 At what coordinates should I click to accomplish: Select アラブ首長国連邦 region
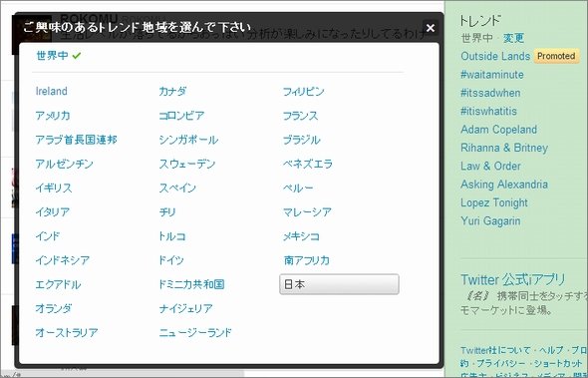pos(76,140)
